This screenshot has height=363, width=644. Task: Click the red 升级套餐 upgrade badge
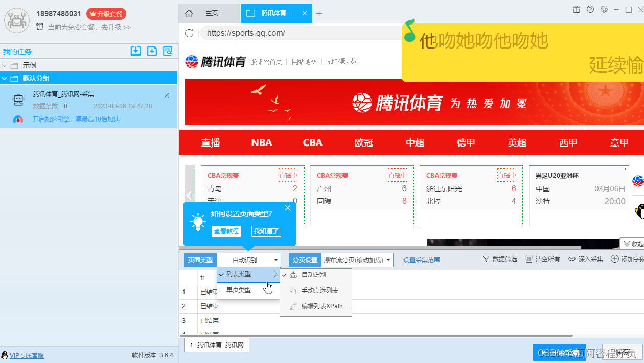click(106, 14)
